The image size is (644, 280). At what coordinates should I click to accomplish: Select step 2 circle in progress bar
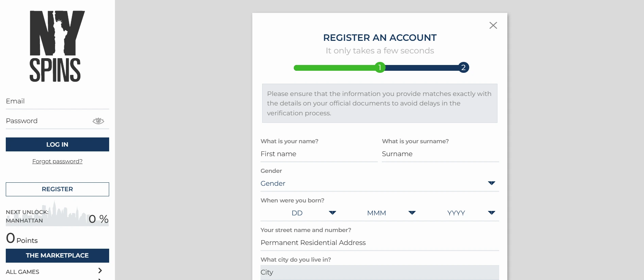pyautogui.click(x=463, y=67)
